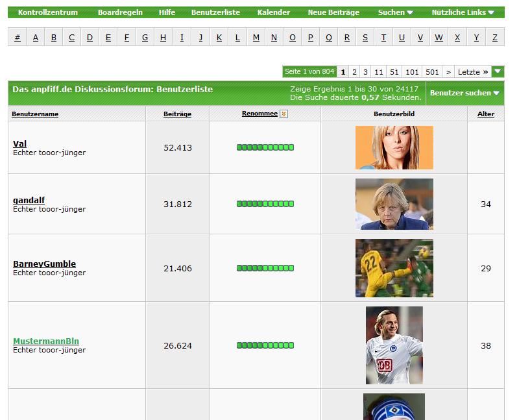519x420 pixels.
Task: Expand the Nützliche Links menu
Action: pyautogui.click(x=463, y=12)
